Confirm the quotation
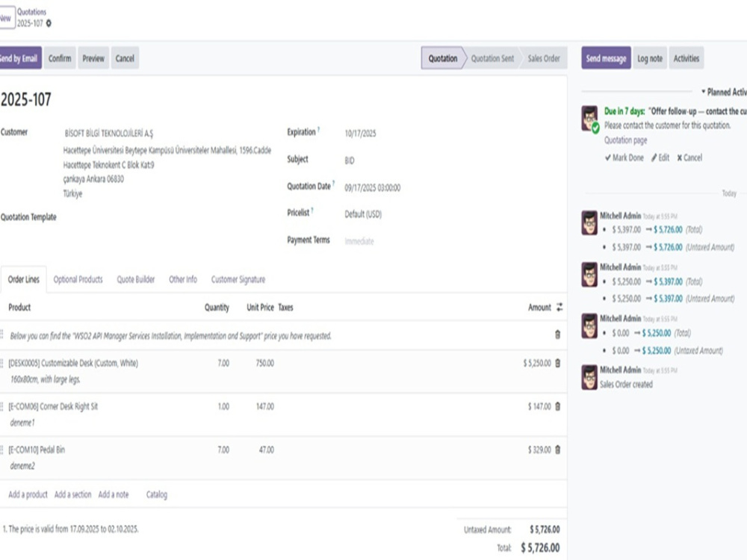Viewport: 747px width, 560px height. (x=59, y=57)
